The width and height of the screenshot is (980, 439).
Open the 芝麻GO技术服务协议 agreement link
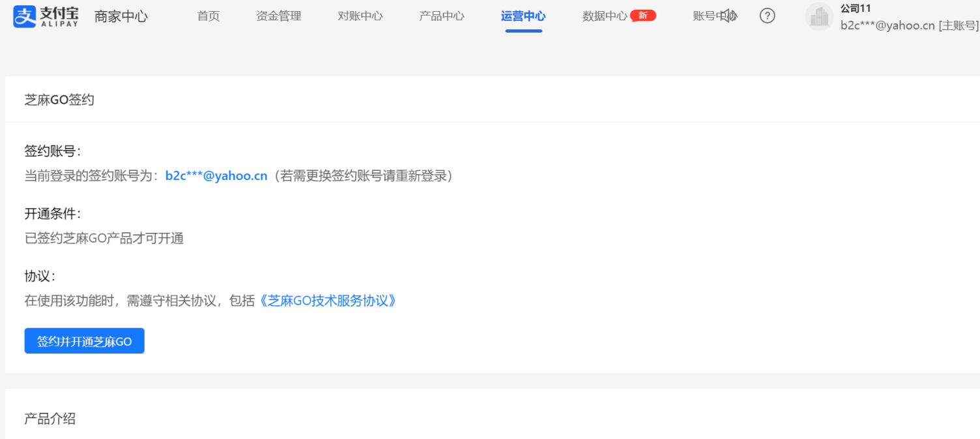point(329,301)
